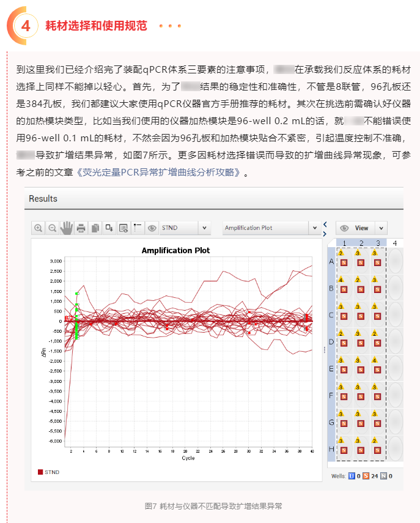This screenshot has height=523, width=420.
Task: Click the zoom in magnifier icon
Action: [39, 228]
